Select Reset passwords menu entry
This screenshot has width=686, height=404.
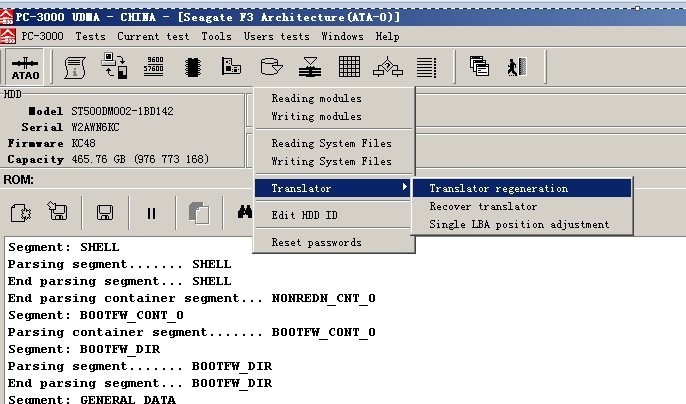(334, 242)
